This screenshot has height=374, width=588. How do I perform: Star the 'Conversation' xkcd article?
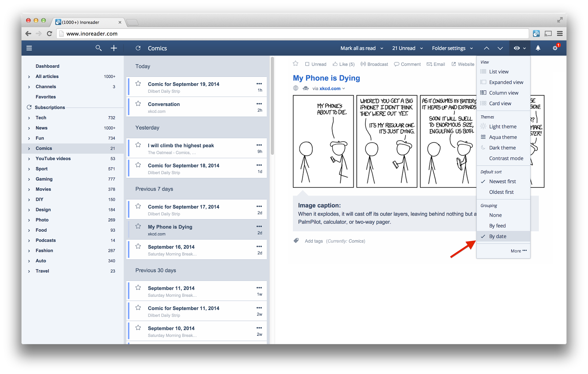click(138, 104)
